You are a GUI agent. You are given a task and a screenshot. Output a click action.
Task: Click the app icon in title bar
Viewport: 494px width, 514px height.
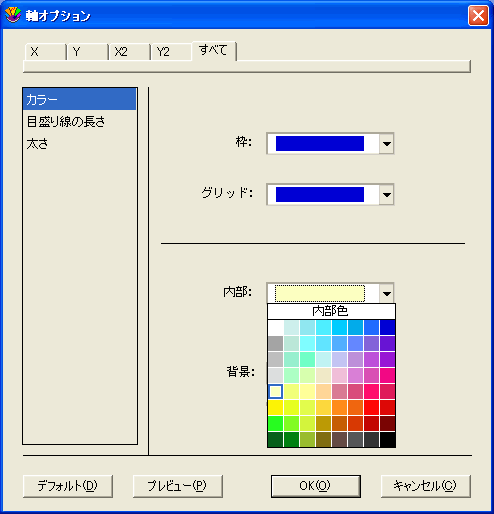click(x=13, y=15)
